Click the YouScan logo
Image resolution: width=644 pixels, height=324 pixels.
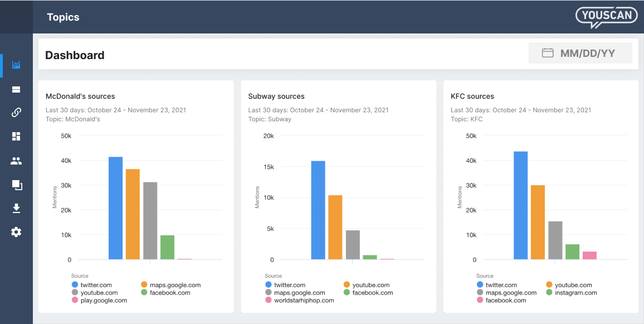607,17
